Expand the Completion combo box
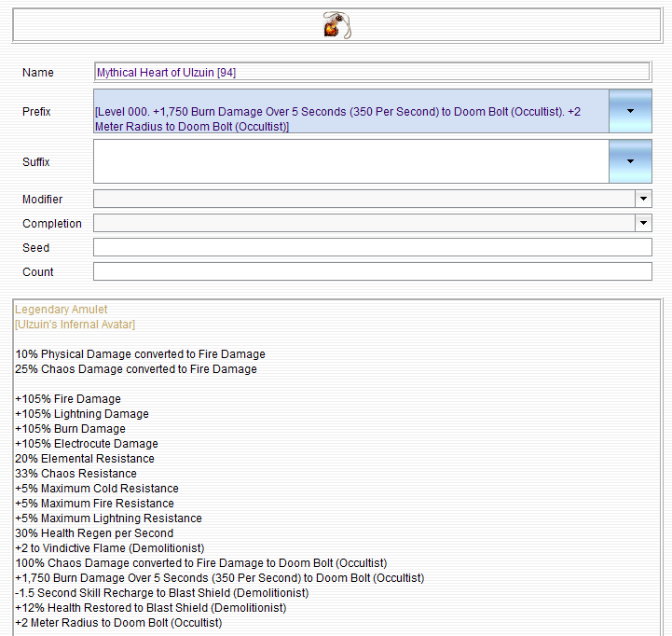The height and width of the screenshot is (636, 672). [643, 223]
